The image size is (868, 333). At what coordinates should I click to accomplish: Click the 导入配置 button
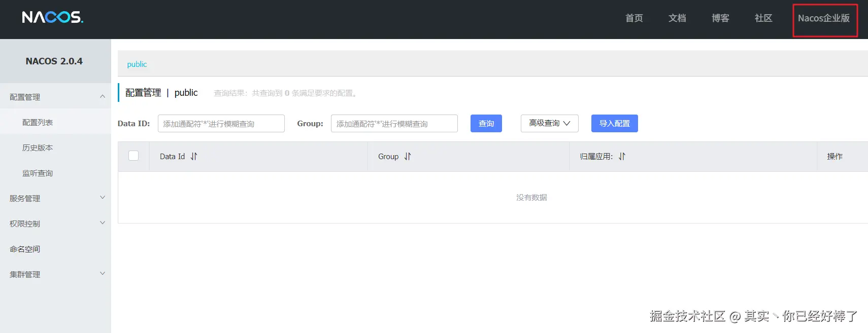click(x=614, y=123)
